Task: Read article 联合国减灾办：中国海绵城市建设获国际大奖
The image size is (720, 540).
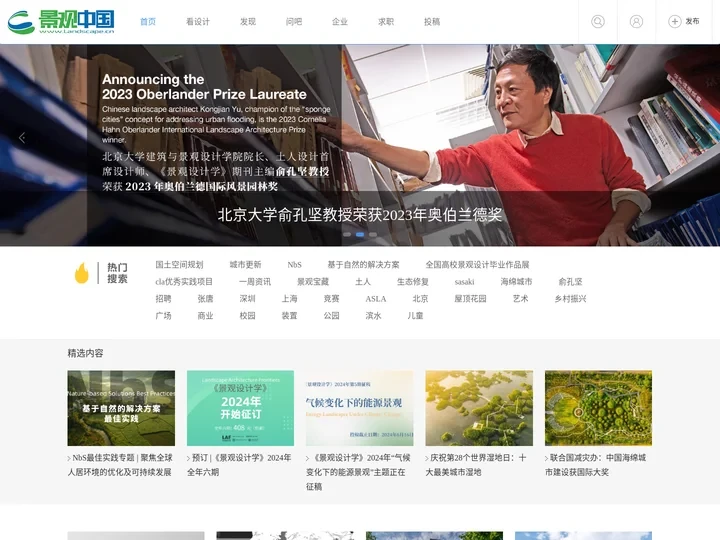Action: pyautogui.click(x=596, y=465)
